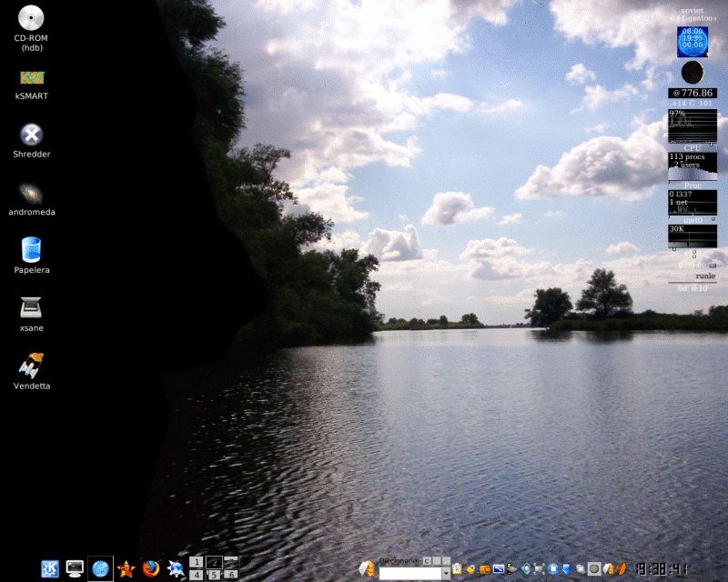This screenshot has width=728, height=582.
Task: Click the blue shield tray icon
Action: (566, 569)
